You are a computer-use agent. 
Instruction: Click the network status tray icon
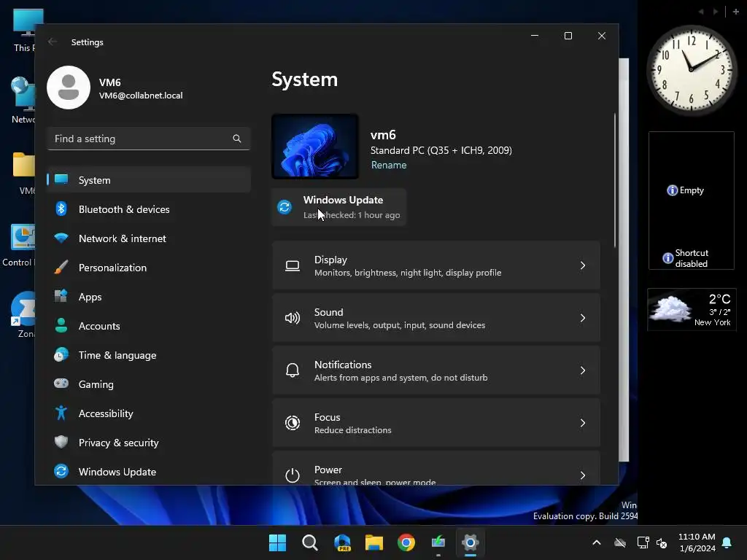click(x=643, y=542)
